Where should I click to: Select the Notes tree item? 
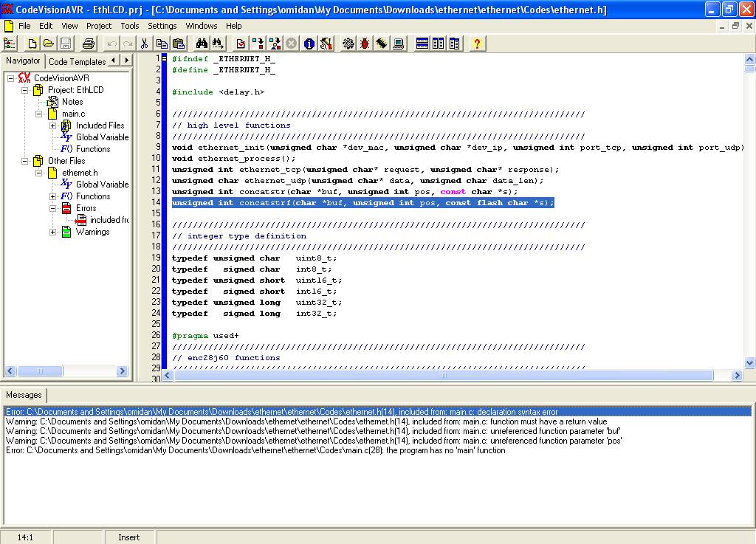pos(72,102)
